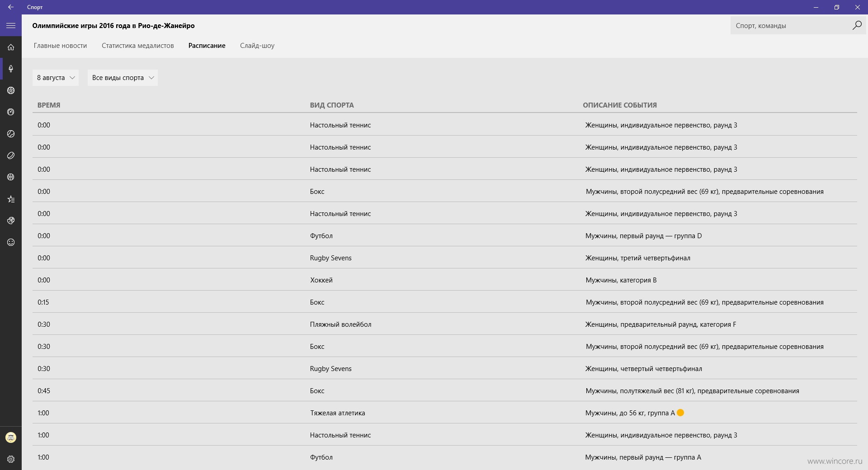The image size is (868, 470).
Task: Click 'Женщины, четвертый четвертьфинал' description
Action: point(644,369)
